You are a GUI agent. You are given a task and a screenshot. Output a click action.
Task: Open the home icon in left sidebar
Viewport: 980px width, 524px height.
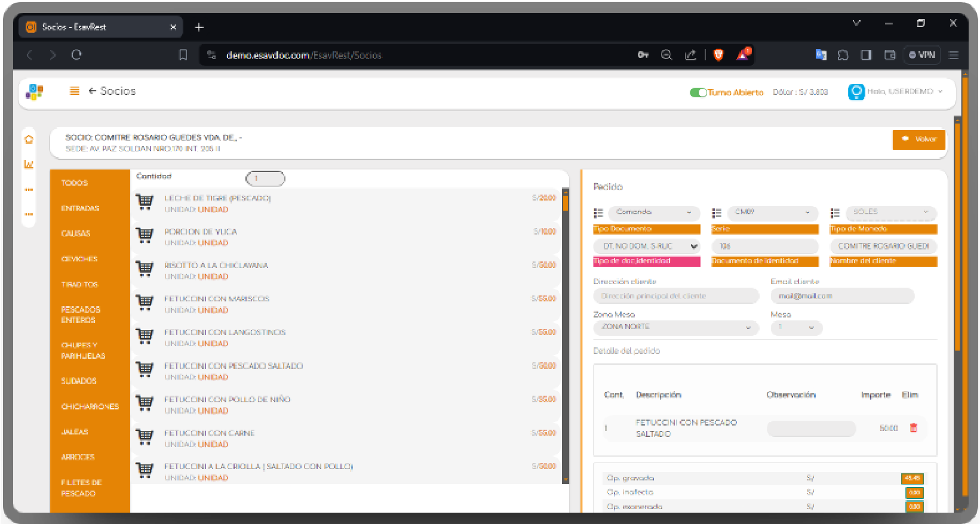29,140
